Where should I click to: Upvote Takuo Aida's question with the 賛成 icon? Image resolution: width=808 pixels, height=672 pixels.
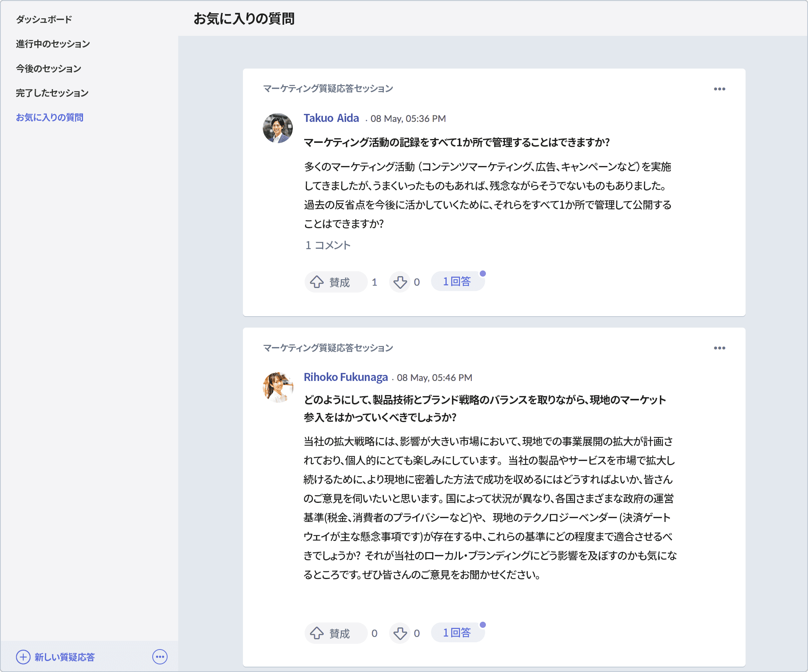335,282
